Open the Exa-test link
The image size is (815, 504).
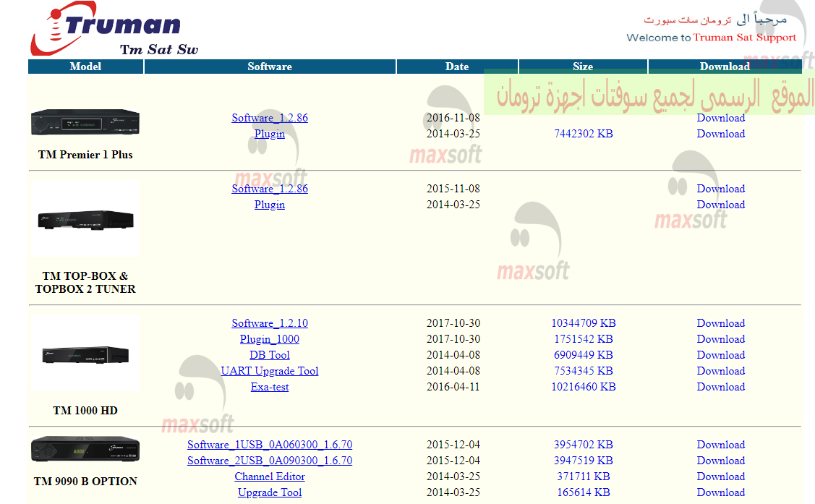[270, 387]
